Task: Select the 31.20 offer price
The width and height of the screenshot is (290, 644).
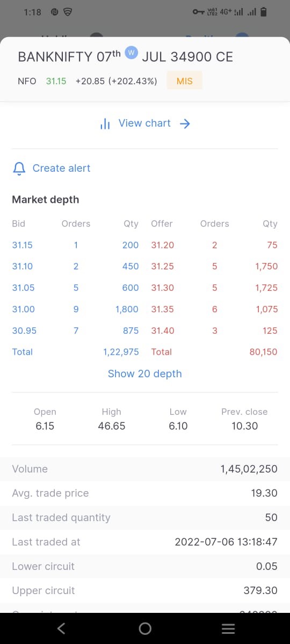Action: click(163, 245)
